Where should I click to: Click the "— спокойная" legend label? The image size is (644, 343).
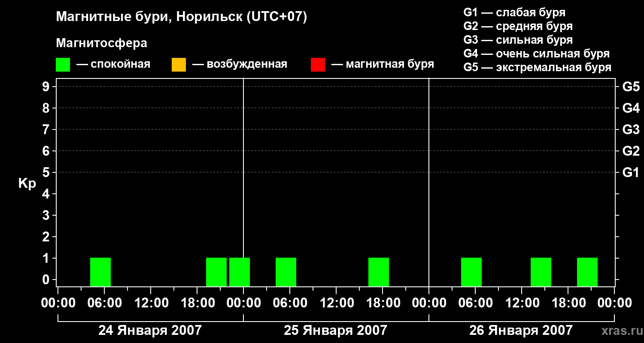[113, 64]
